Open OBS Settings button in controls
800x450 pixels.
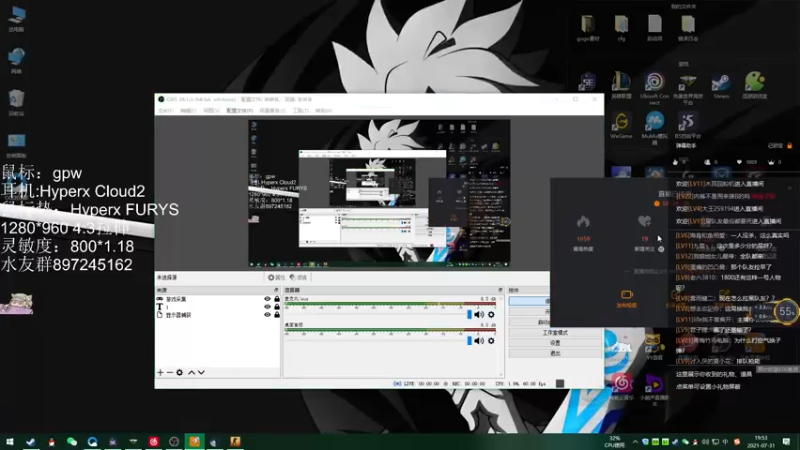coord(555,343)
